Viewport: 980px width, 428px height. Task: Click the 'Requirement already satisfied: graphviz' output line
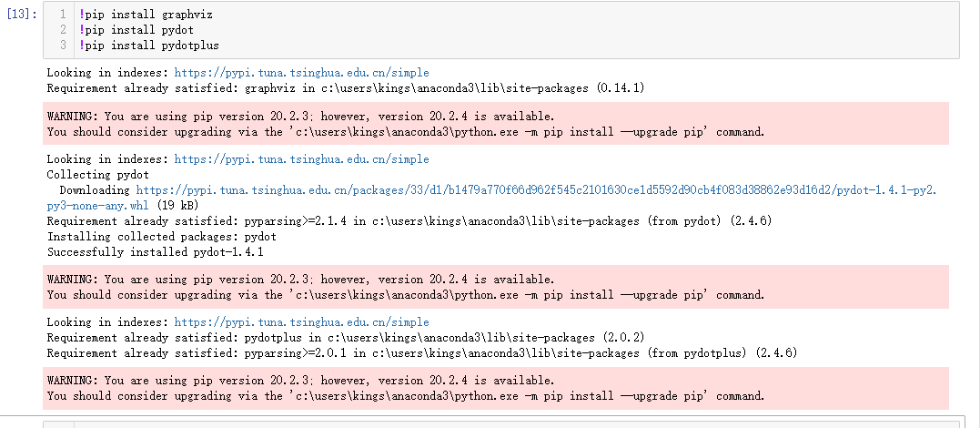(x=346, y=88)
